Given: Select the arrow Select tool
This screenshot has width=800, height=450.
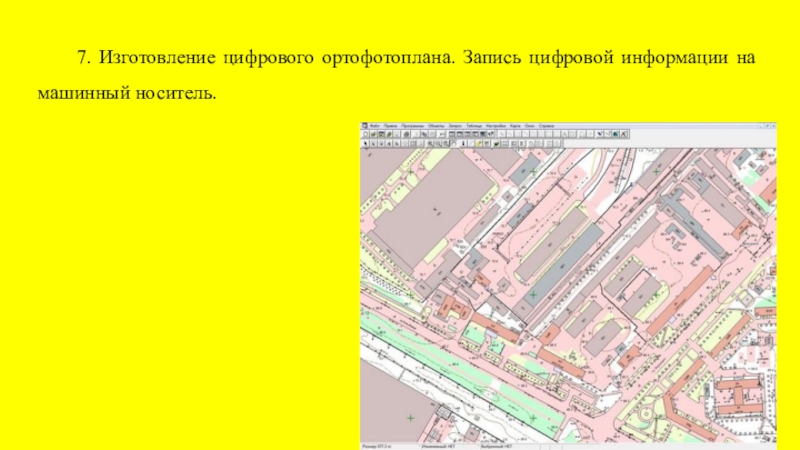Looking at the screenshot, I should [365, 143].
